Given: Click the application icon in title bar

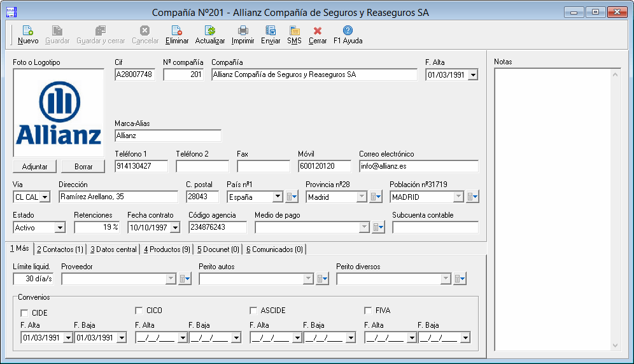Looking at the screenshot, I should [11, 13].
